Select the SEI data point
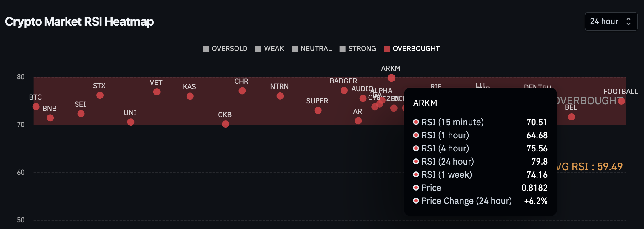The height and width of the screenshot is (229, 644). [x=81, y=114]
